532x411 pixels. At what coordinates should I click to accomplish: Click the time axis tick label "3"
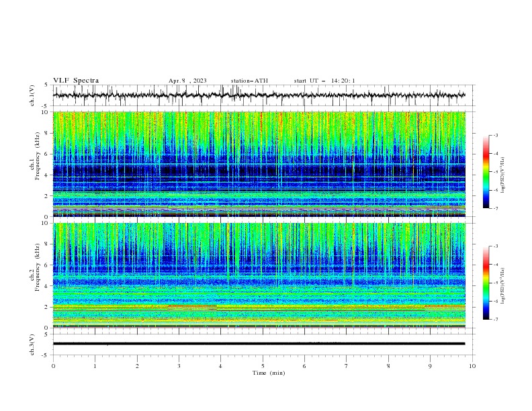pos(179,366)
